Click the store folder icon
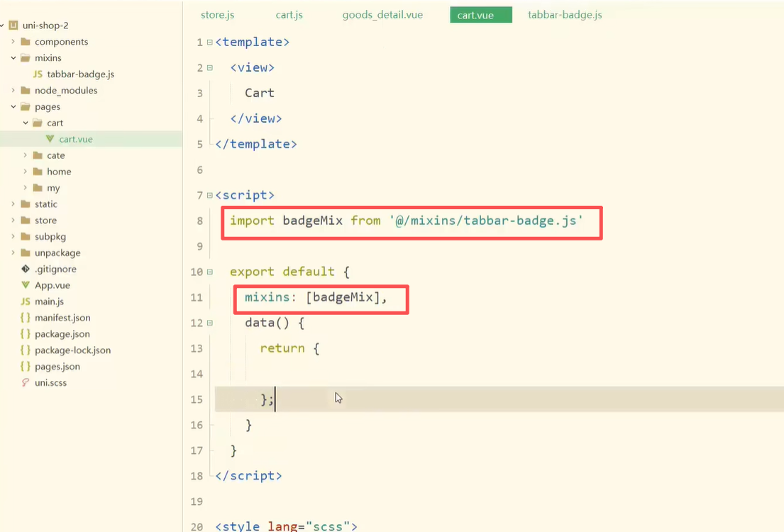This screenshot has height=532, width=784. [26, 221]
